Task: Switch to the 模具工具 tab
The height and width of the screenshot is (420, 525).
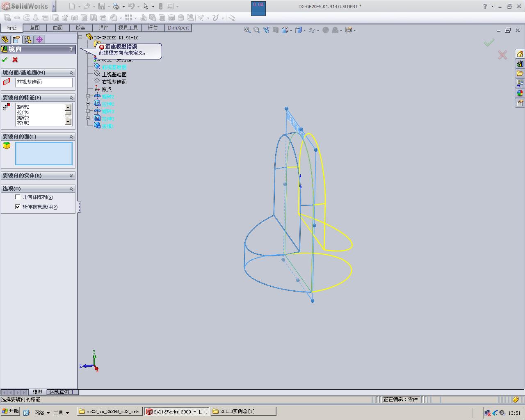Action: coord(128,28)
